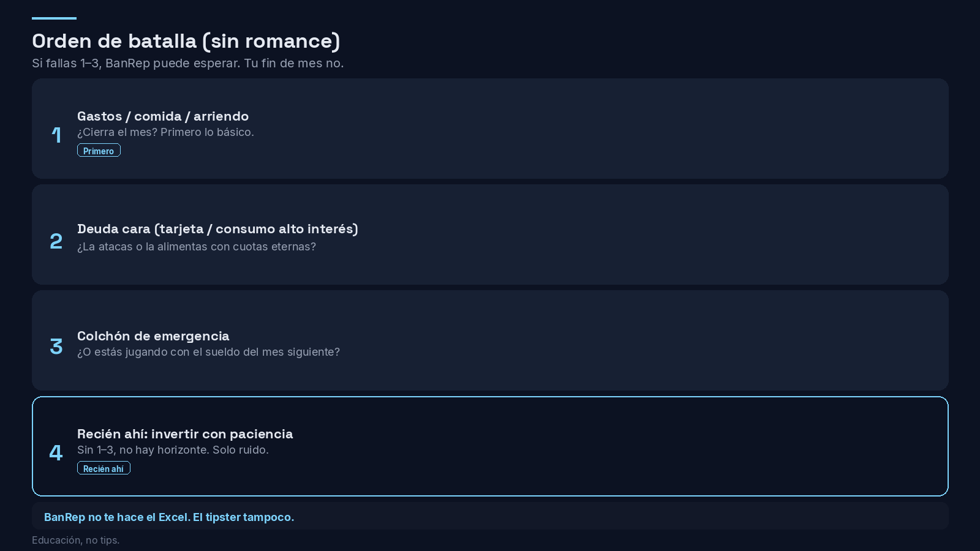This screenshot has width=980, height=551.
Task: Select 'Recién ahí: invertir con paciencia' heading
Action: point(185,433)
